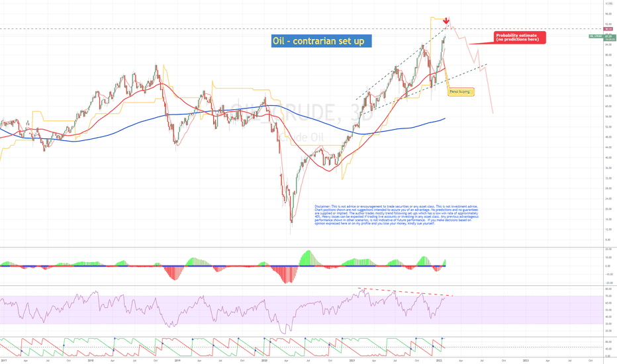The height and width of the screenshot is (364, 617).
Task: Click the 'Oil - contrarian set up' title label
Action: click(x=321, y=41)
